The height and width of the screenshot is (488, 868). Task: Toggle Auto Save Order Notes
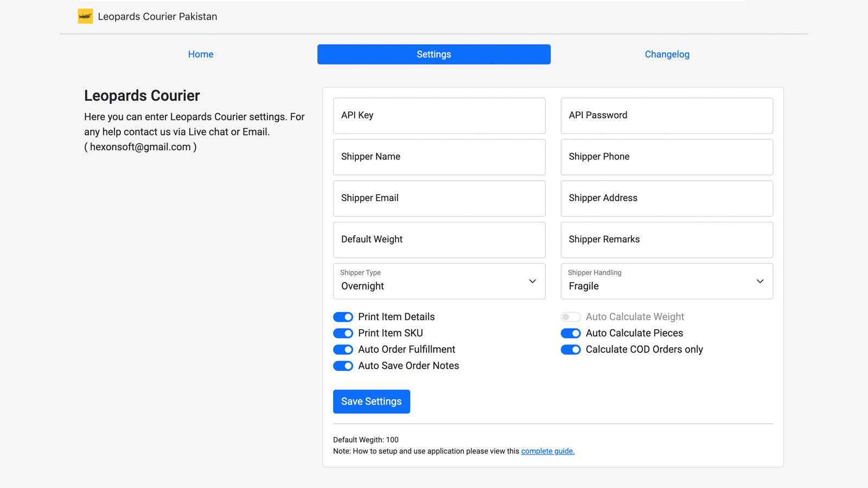343,366
